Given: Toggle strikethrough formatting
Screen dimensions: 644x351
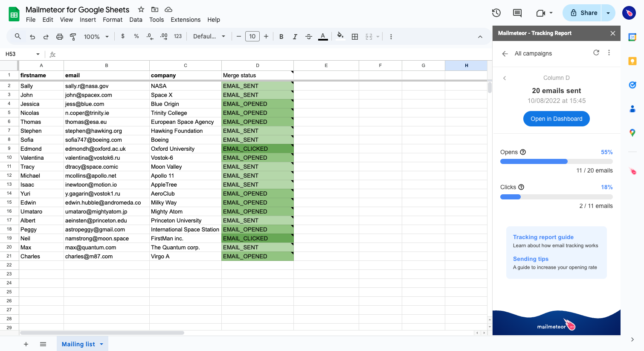Looking at the screenshot, I should pyautogui.click(x=308, y=37).
